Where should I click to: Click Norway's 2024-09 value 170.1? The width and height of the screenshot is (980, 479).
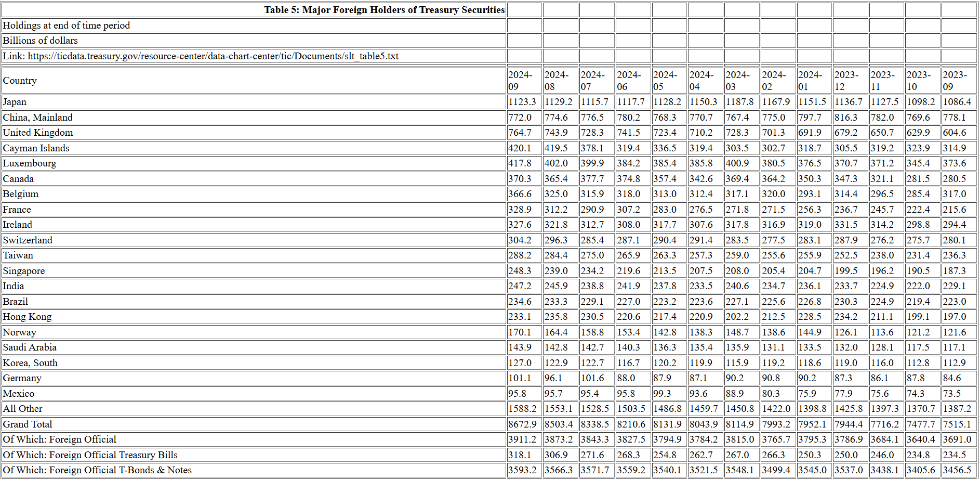coord(520,332)
